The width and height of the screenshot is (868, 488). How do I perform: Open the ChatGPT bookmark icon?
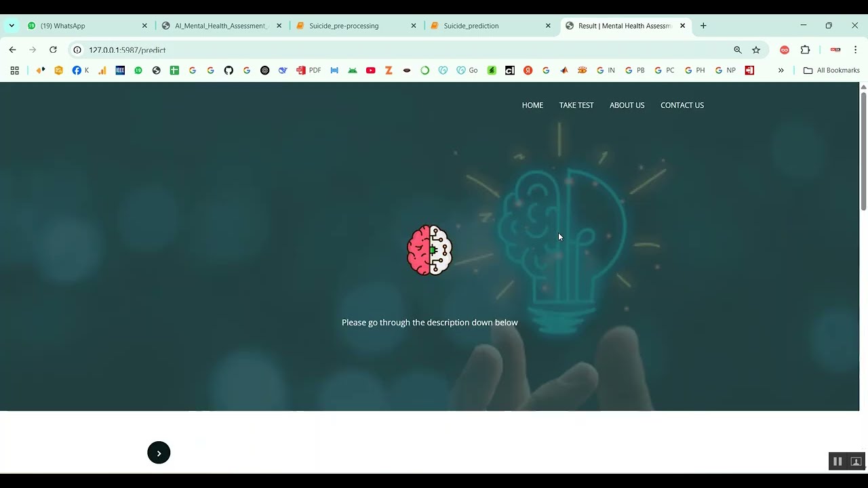click(265, 70)
